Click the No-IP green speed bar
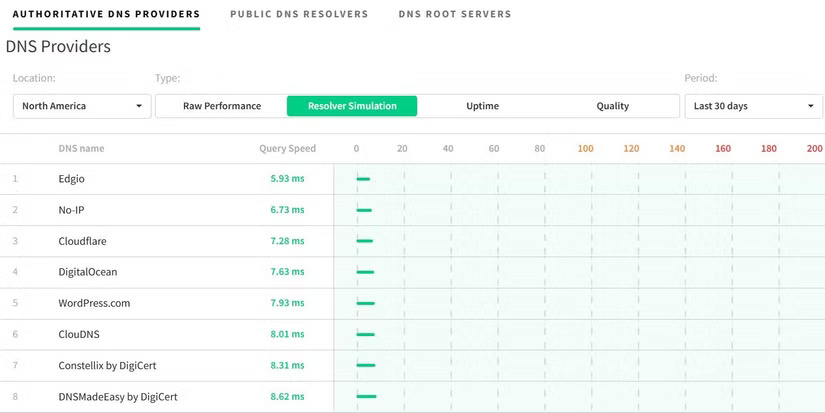The image size is (825, 413). (x=364, y=210)
